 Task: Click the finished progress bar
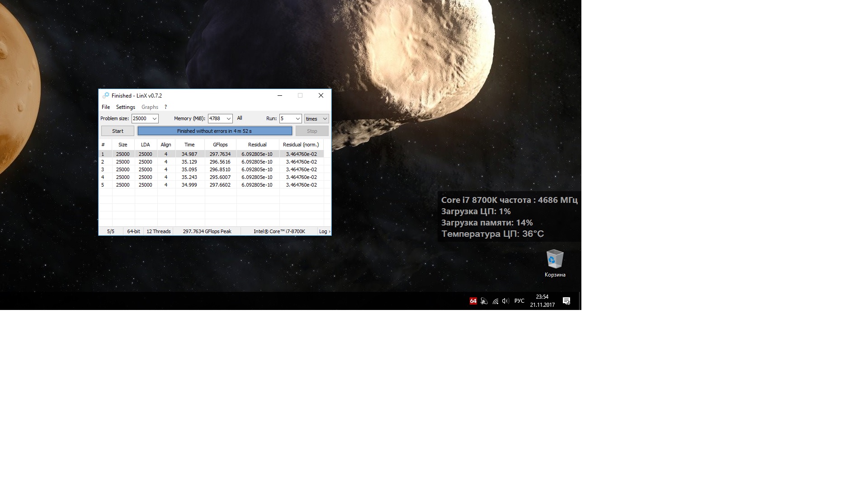point(215,131)
